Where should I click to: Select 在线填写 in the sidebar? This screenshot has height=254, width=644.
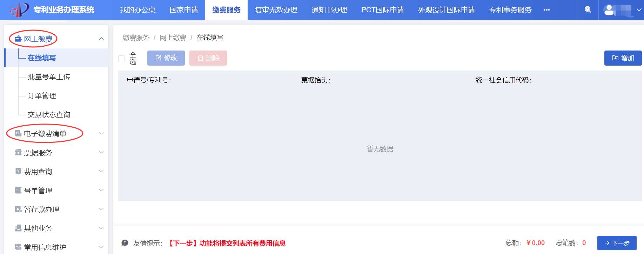56,58
